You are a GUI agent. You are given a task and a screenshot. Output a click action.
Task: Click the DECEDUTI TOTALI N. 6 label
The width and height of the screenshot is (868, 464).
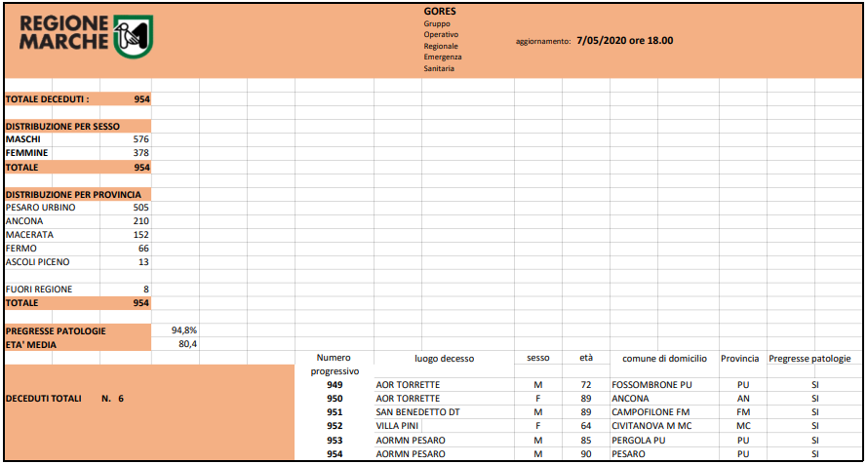coord(64,399)
